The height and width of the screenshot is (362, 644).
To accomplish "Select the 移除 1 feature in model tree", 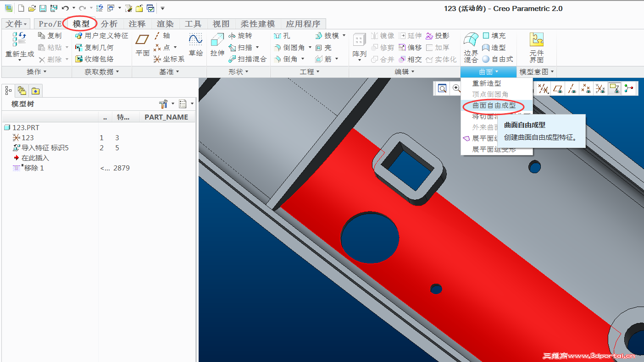I will click(29, 168).
